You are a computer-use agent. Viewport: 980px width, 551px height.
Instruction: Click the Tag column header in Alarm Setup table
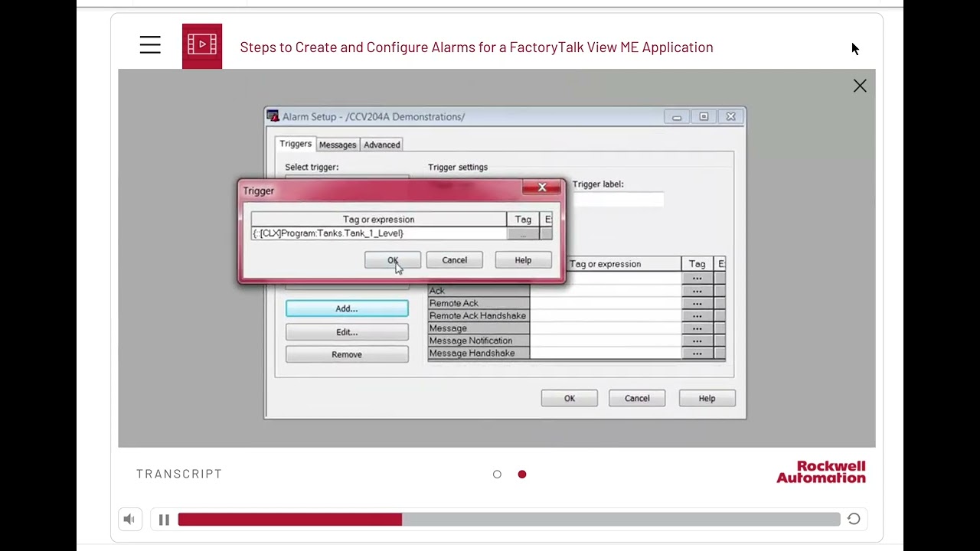coord(697,264)
